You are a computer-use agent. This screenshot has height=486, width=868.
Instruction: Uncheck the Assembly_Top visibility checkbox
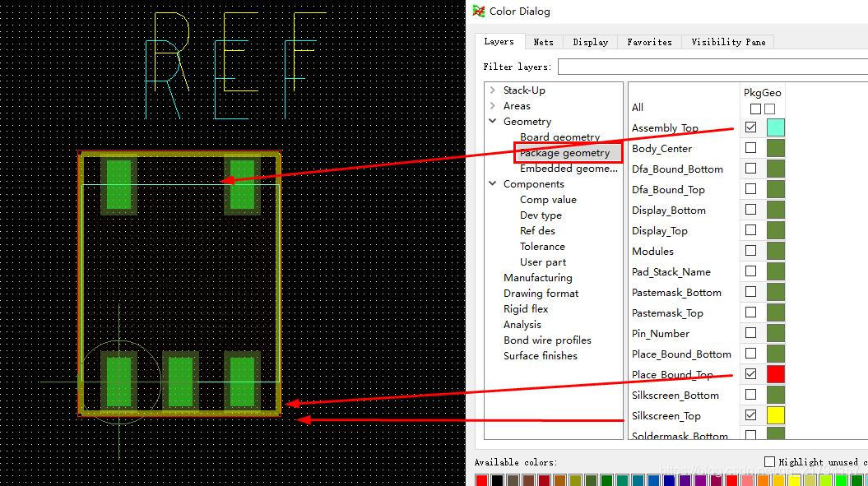[750, 127]
